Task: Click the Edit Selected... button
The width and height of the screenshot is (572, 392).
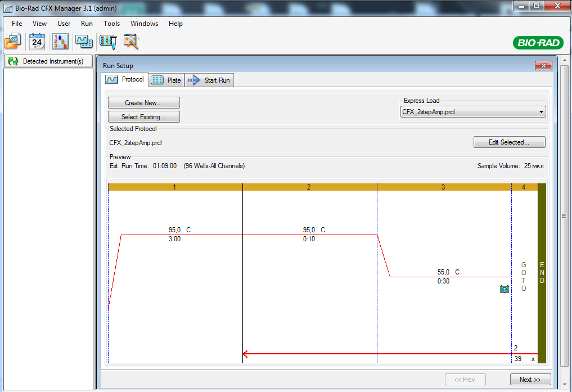Action: [x=509, y=142]
